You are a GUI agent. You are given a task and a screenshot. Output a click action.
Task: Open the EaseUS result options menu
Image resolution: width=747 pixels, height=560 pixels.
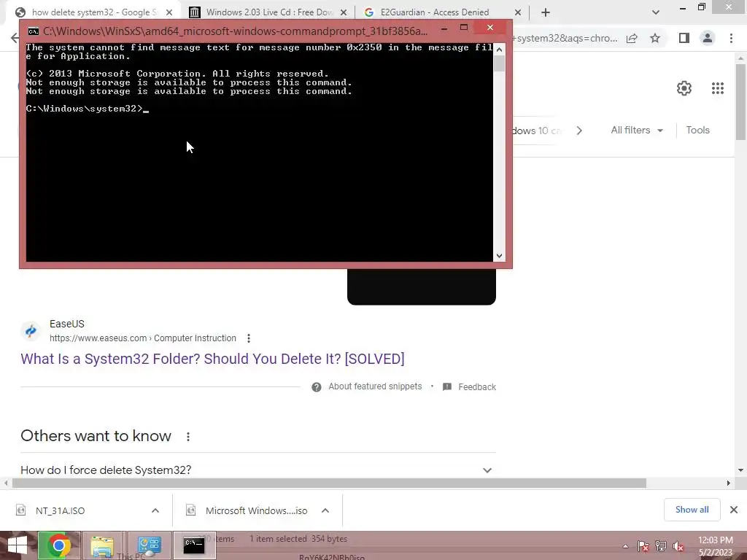click(x=249, y=338)
